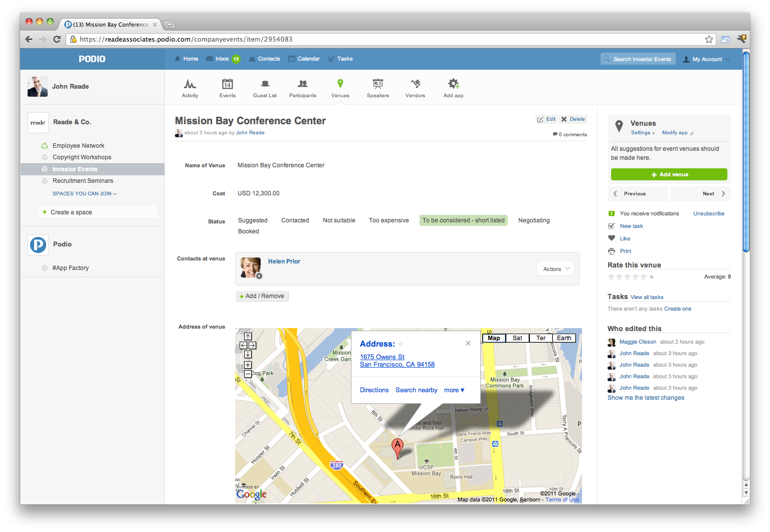The width and height of the screenshot is (770, 532).
Task: Open Inbox in top navigation
Action: (222, 59)
